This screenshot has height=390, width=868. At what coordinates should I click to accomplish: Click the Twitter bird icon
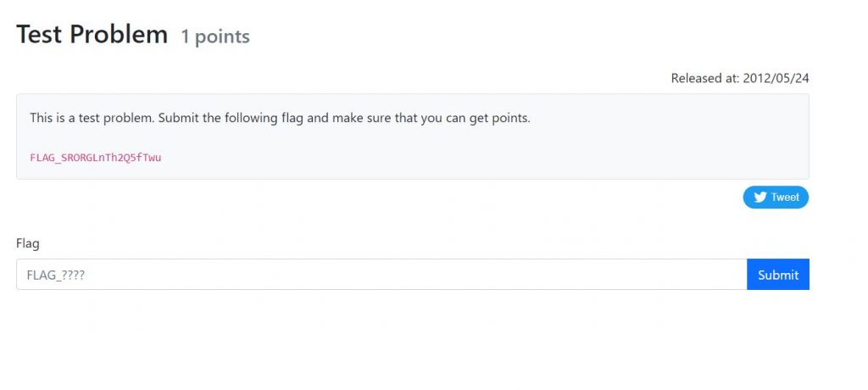[760, 198]
